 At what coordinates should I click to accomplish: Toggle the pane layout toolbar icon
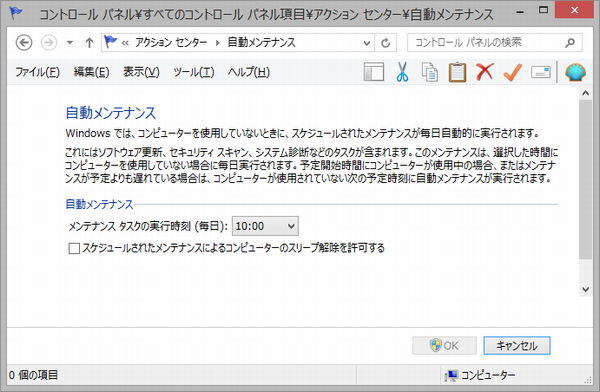point(374,72)
